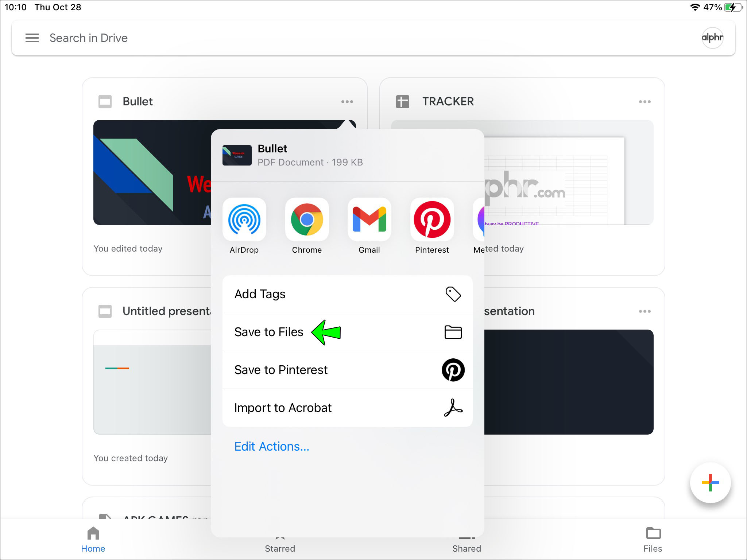747x560 pixels.
Task: Share the PDF through Gmail
Action: pos(369,220)
